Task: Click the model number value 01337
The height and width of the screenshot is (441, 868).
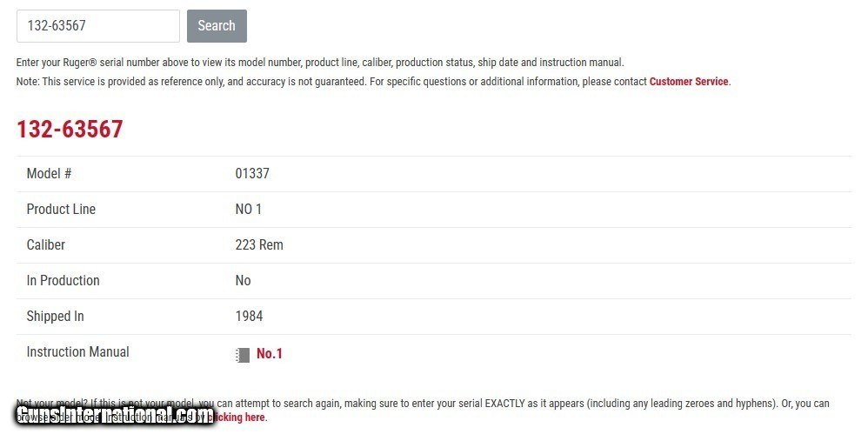Action: tap(252, 174)
